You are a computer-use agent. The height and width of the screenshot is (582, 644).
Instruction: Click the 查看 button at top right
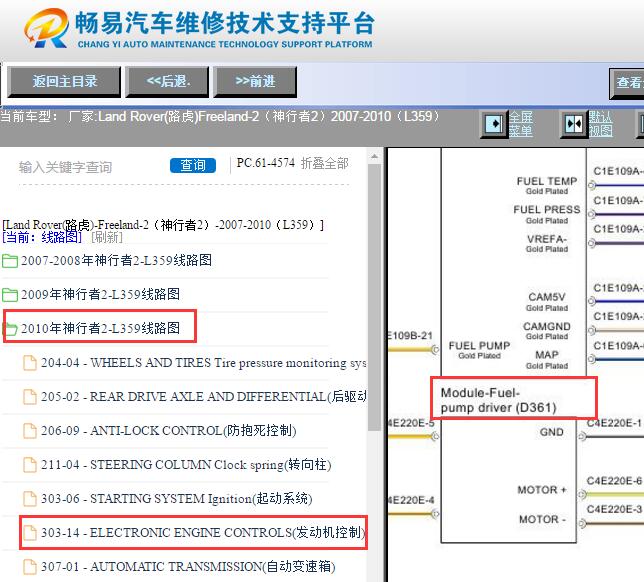[627, 83]
